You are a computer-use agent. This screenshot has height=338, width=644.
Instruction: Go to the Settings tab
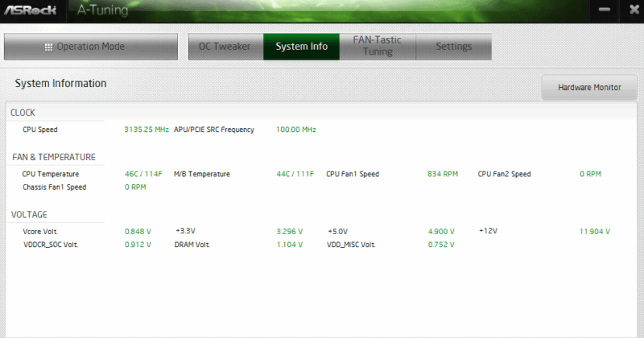(453, 47)
